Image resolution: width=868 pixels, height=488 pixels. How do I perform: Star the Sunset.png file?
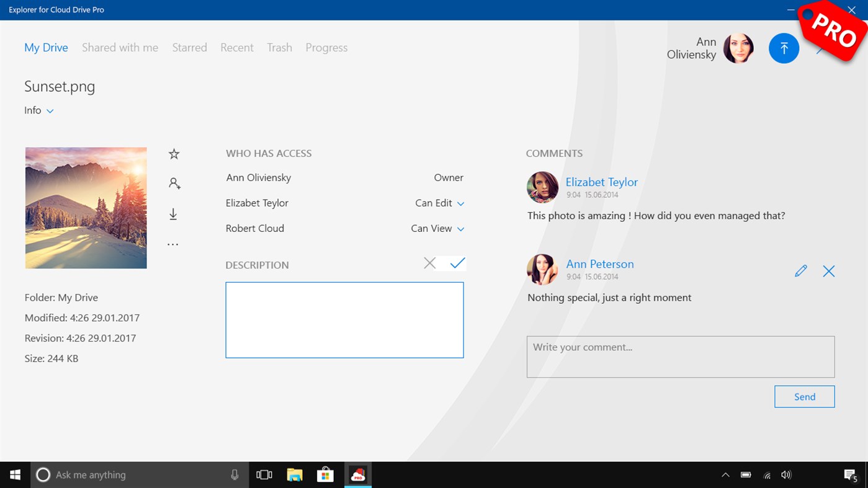click(173, 153)
